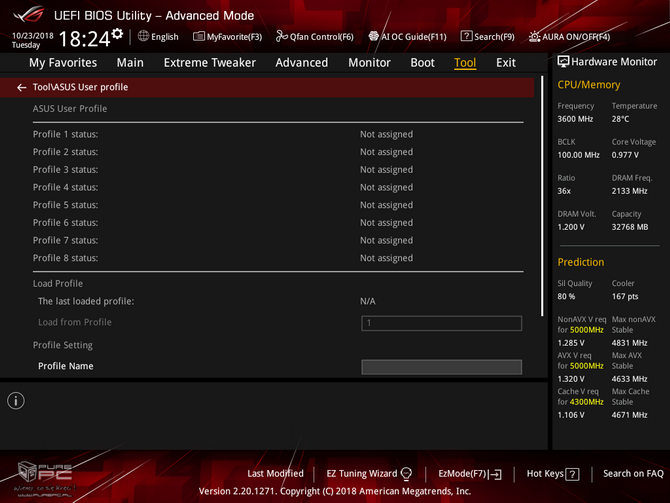Image resolution: width=670 pixels, height=503 pixels.
Task: Click the Hardware Monitor screen icon
Action: click(563, 62)
